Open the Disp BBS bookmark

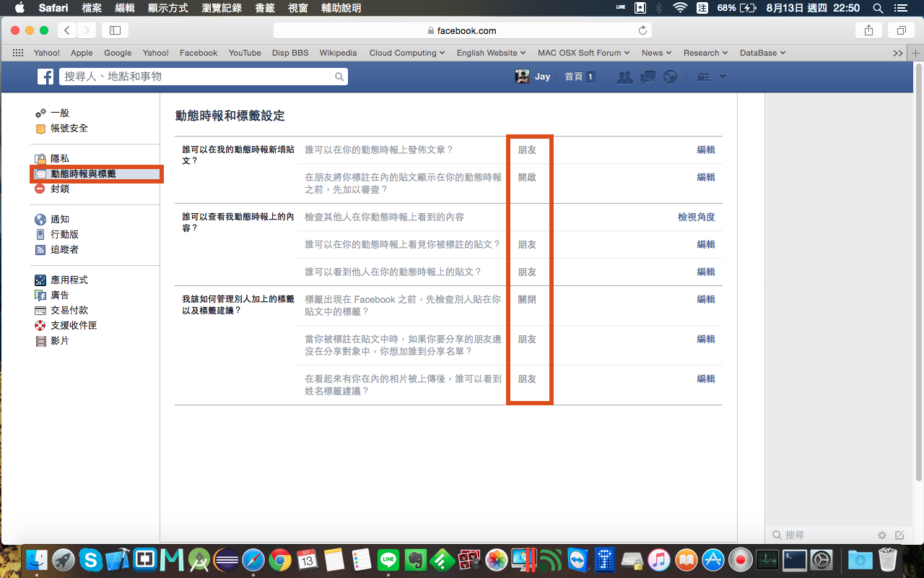pyautogui.click(x=290, y=53)
